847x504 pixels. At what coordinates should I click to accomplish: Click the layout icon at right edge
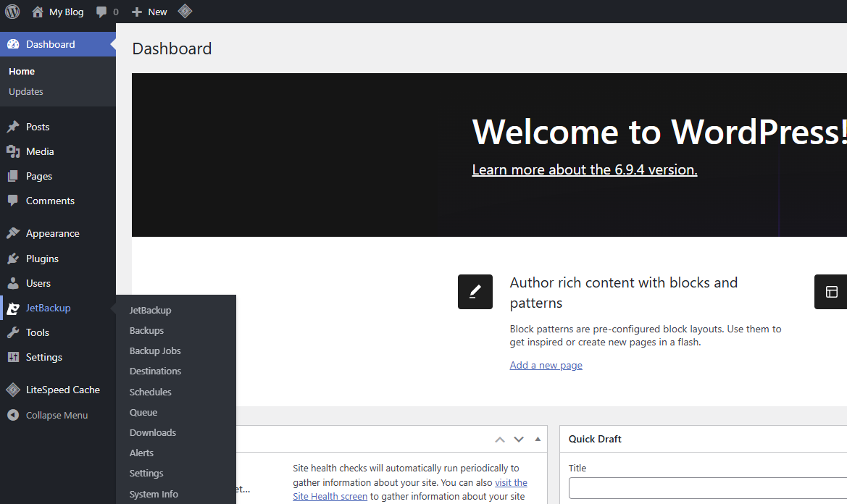(831, 292)
